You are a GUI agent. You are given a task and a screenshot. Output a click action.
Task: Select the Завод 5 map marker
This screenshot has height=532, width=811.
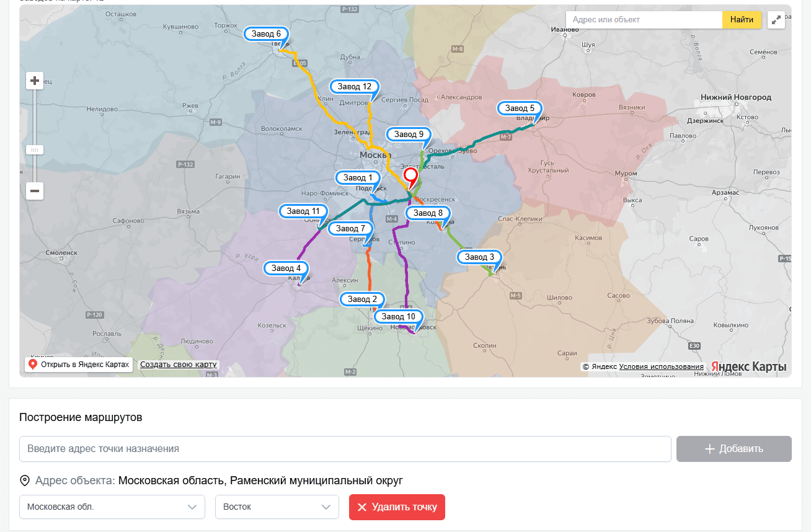click(x=520, y=109)
